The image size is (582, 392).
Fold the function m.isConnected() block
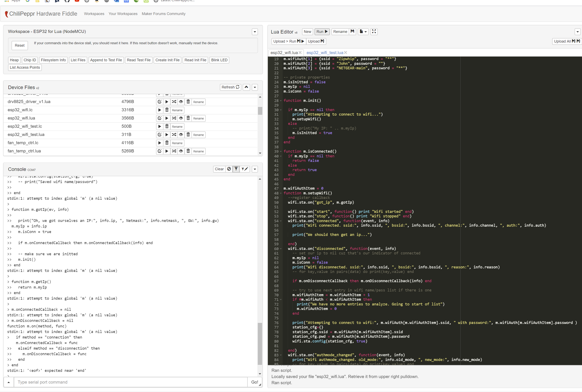tap(281, 152)
